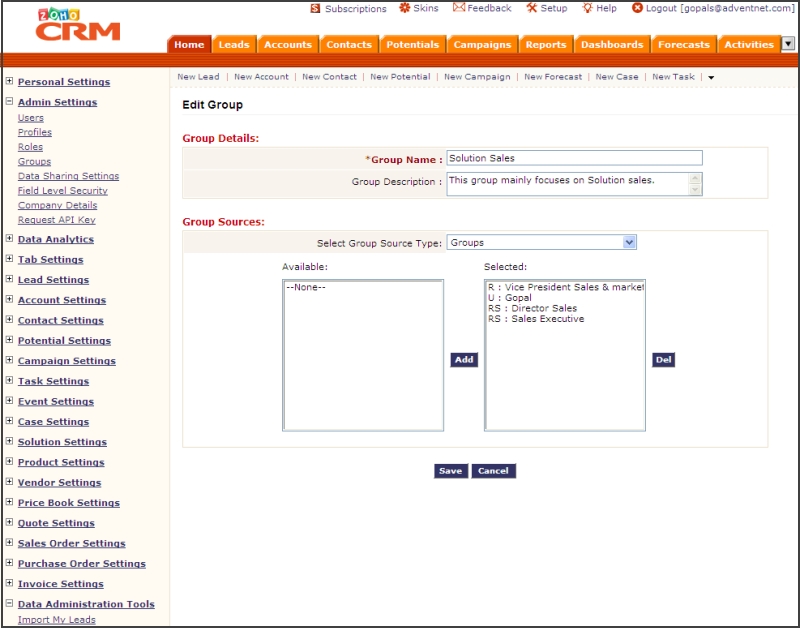This screenshot has width=800, height=628.
Task: Switch to the Leads tab
Action: (x=234, y=44)
